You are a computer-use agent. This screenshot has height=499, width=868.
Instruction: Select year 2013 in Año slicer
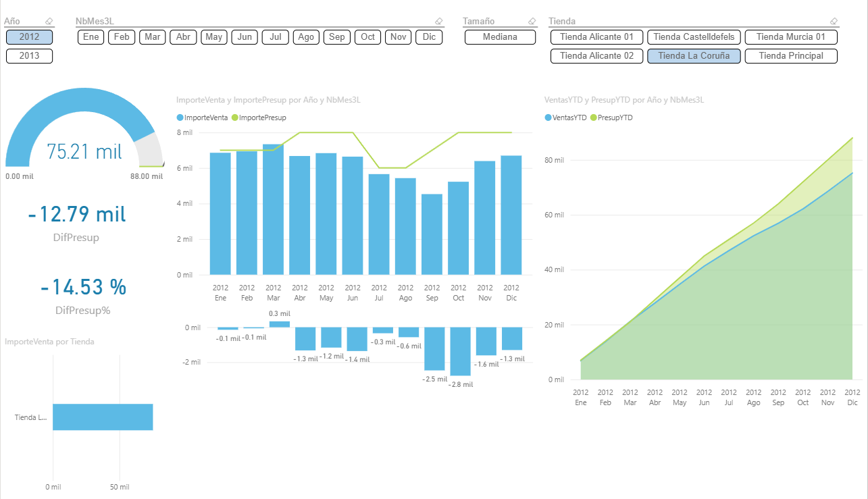[30, 56]
